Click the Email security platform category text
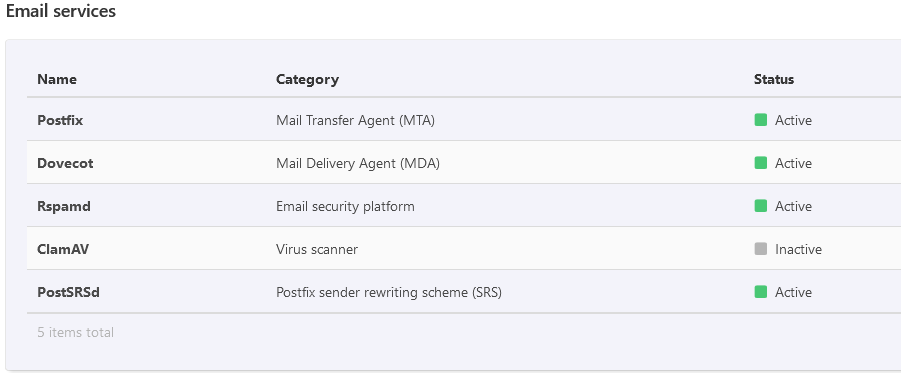 click(x=345, y=206)
